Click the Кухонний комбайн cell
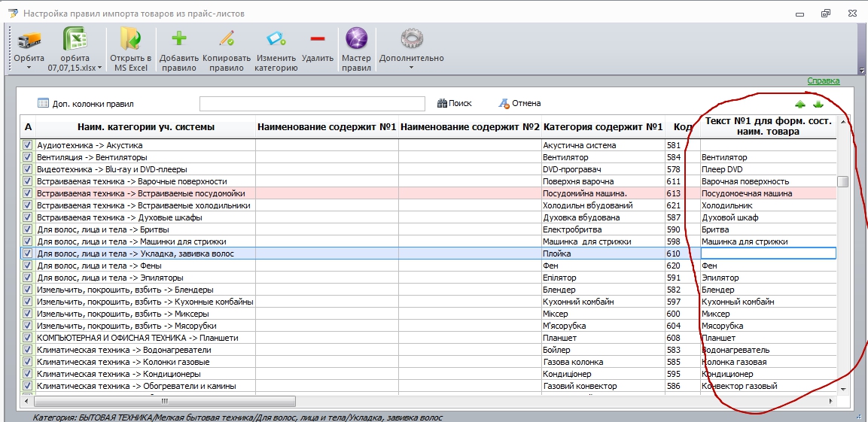 point(603,302)
